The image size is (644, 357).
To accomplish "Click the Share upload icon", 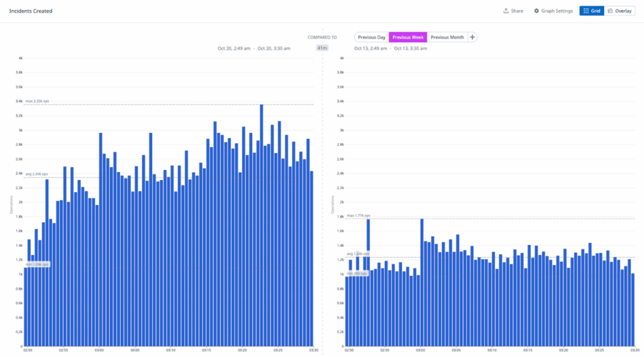I will (x=506, y=11).
